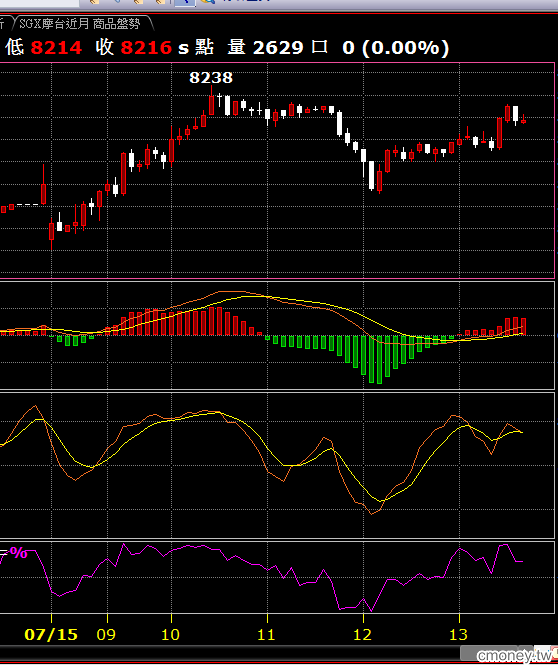558x666 pixels.
Task: Select the 13 hour label on axis
Action: (x=459, y=635)
